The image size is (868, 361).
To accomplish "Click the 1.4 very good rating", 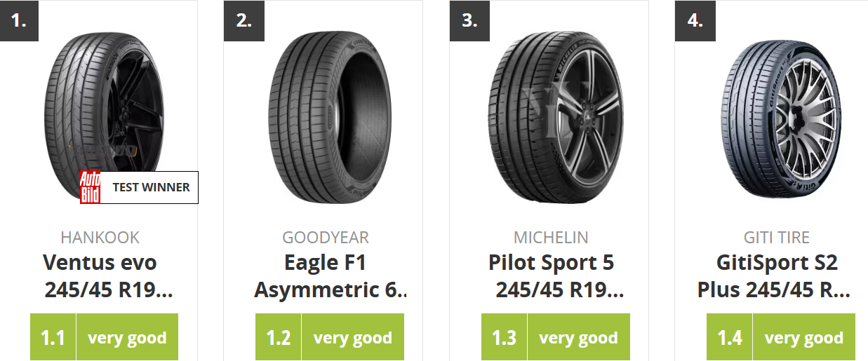I will (x=781, y=337).
